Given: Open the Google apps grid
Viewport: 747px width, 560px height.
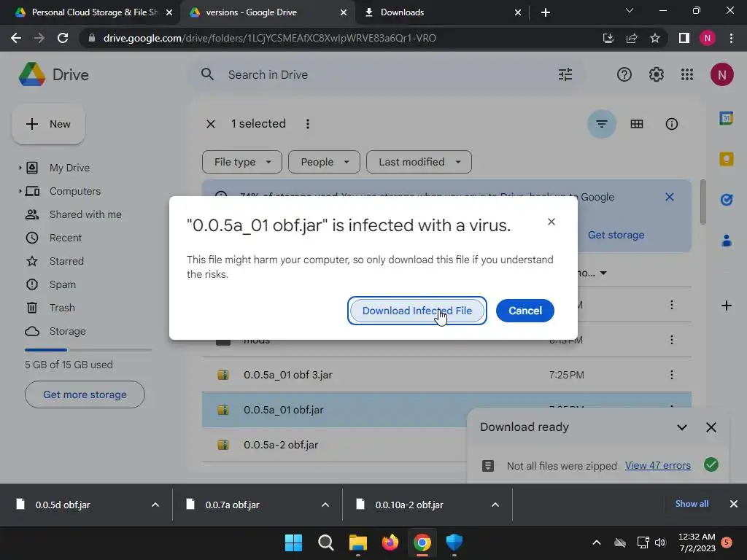Looking at the screenshot, I should (687, 75).
